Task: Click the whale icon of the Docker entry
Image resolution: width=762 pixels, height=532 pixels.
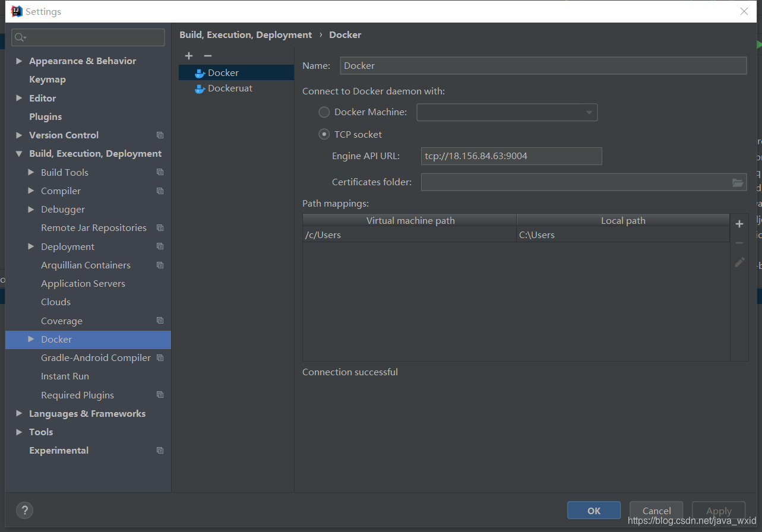Action: [200, 73]
